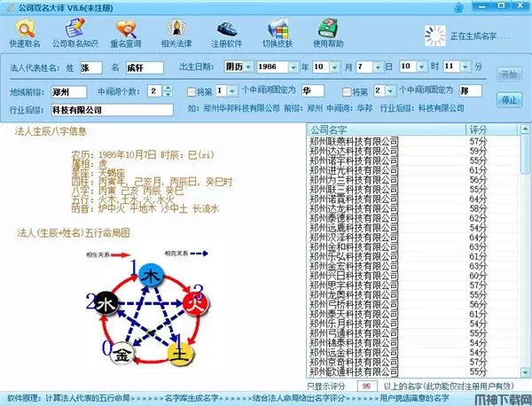Viewport: 532px width, 406px height.
Task: Enable fixing first middle word to 华
Action: pos(192,91)
